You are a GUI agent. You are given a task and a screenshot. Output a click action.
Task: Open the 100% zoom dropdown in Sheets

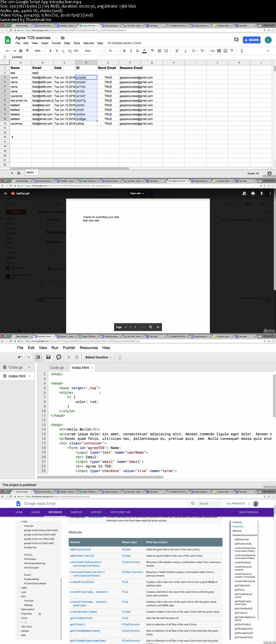pos(39,51)
